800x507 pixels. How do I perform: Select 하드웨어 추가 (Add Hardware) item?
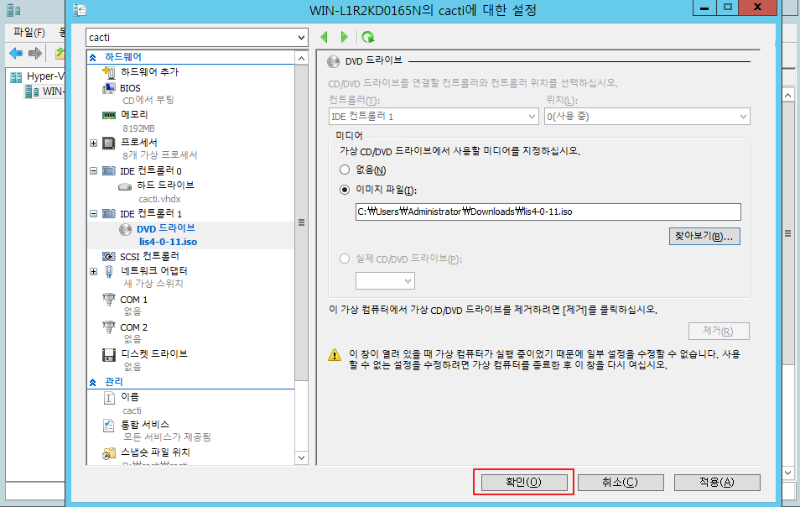[149, 73]
